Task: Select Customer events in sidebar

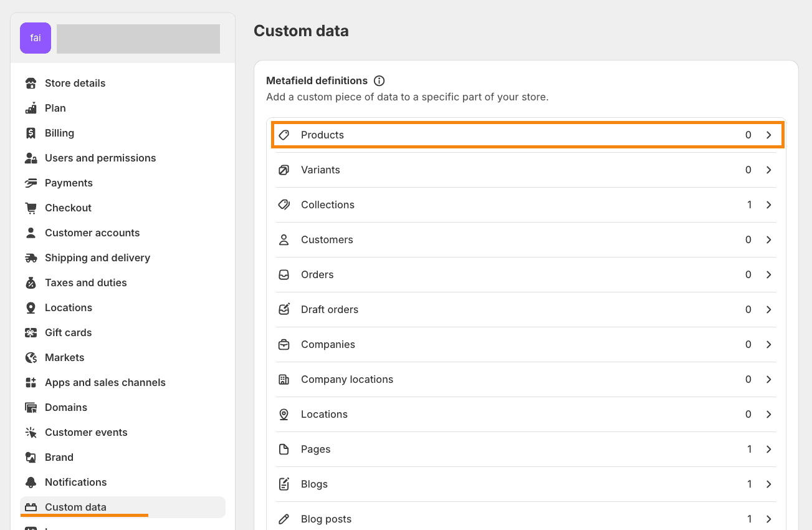Action: click(x=123, y=432)
